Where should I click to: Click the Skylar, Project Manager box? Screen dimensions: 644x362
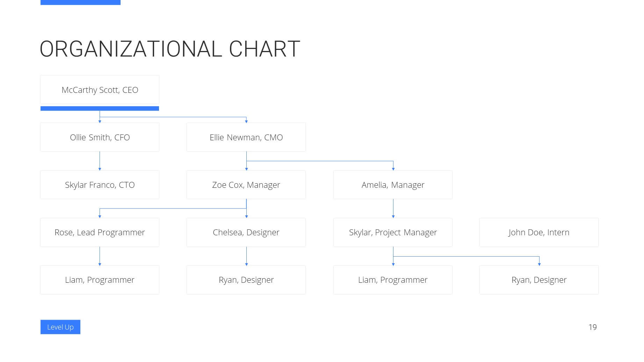[393, 232]
